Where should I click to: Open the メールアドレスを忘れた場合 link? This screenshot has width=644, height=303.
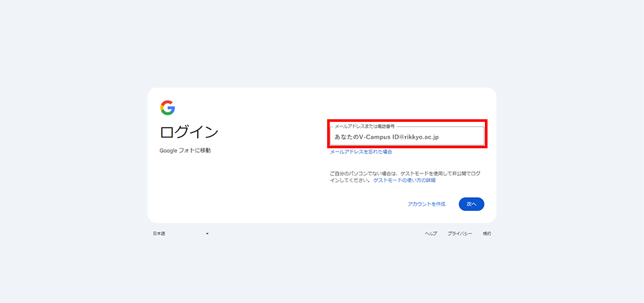[361, 151]
